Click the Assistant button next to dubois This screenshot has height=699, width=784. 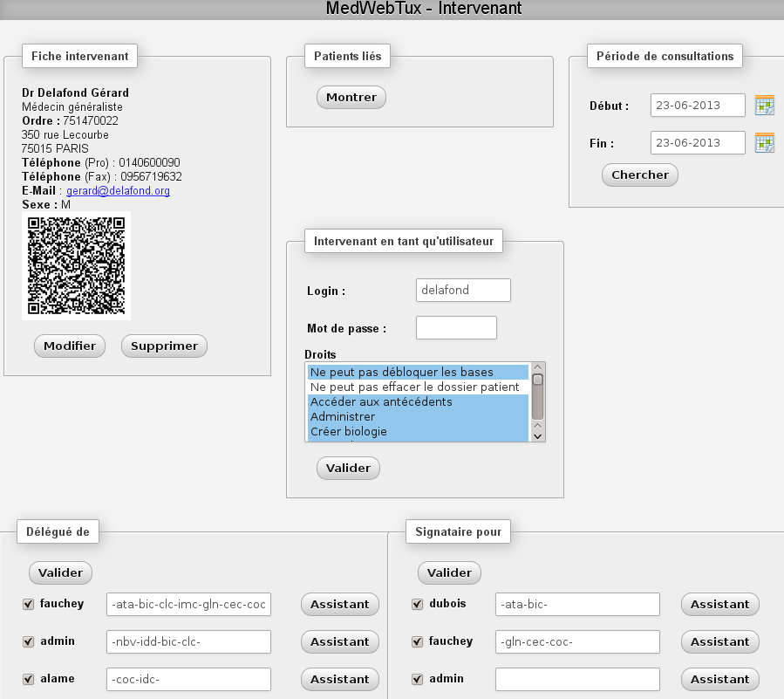[x=719, y=604]
